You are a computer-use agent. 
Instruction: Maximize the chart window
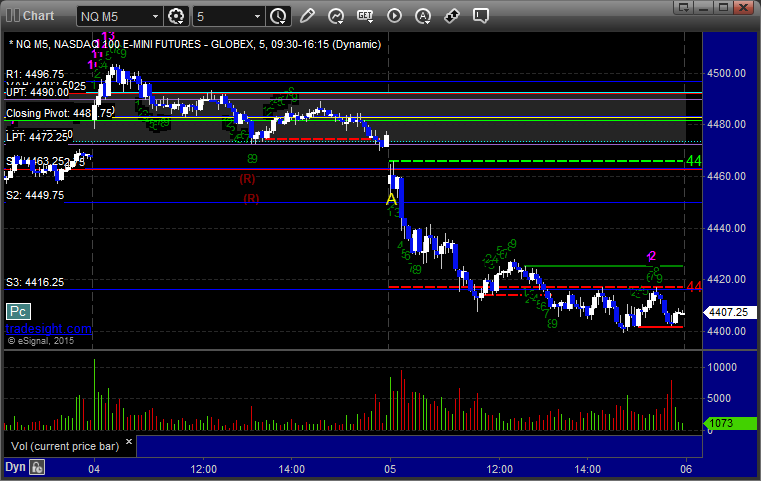723,7
